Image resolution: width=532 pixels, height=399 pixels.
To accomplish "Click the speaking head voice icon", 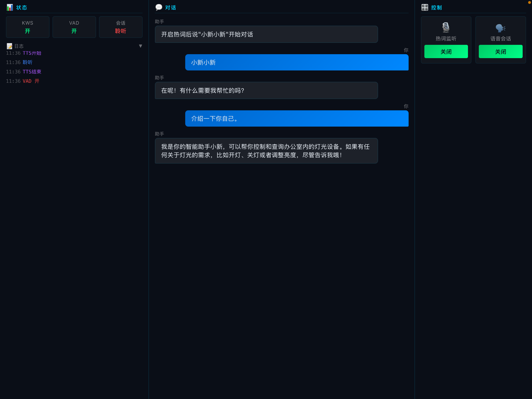I will [x=500, y=28].
